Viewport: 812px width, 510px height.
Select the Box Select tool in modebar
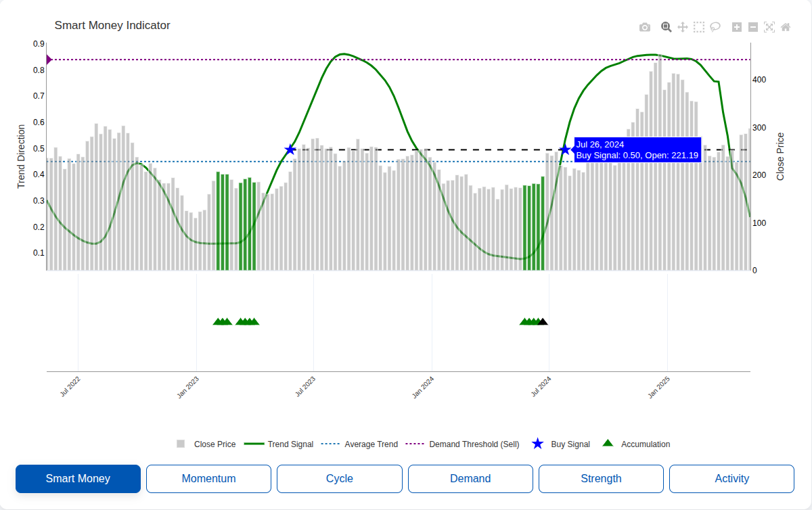pyautogui.click(x=699, y=27)
